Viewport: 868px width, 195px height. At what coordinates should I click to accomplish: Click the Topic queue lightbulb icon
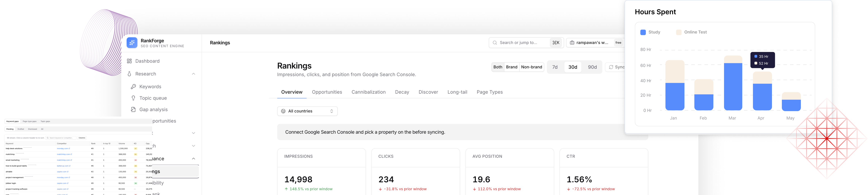click(134, 98)
